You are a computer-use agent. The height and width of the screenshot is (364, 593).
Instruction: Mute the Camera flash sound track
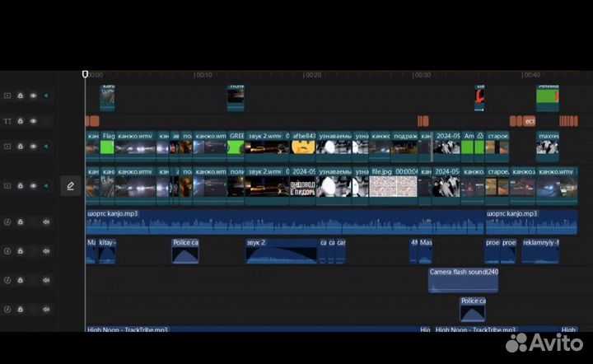click(x=46, y=280)
